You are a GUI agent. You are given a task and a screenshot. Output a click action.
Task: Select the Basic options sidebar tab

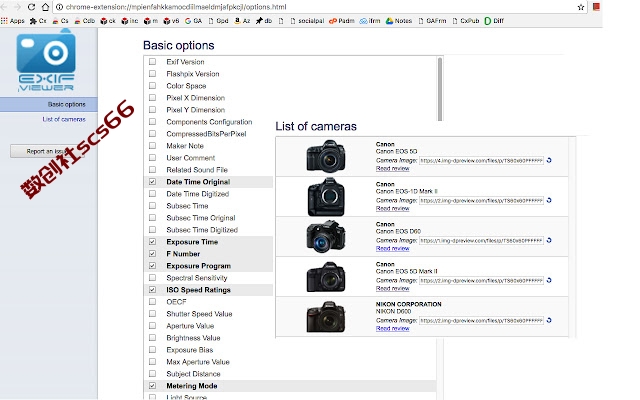tap(49, 104)
